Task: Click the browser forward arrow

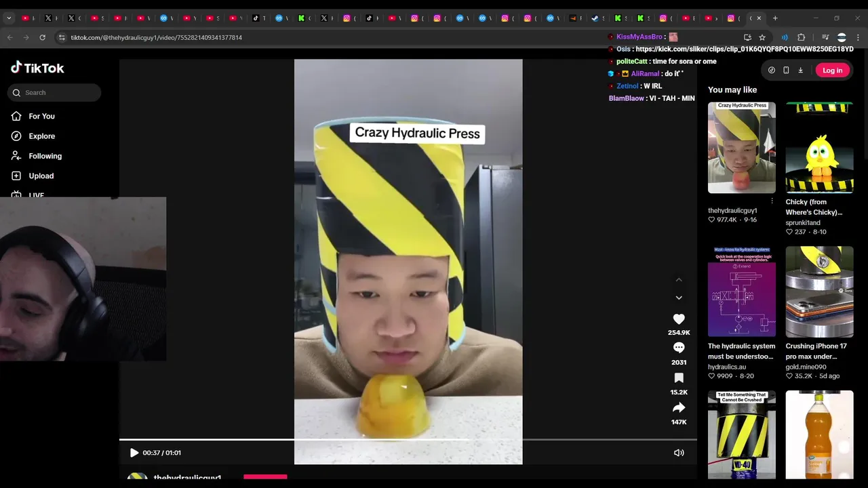Action: [26, 37]
